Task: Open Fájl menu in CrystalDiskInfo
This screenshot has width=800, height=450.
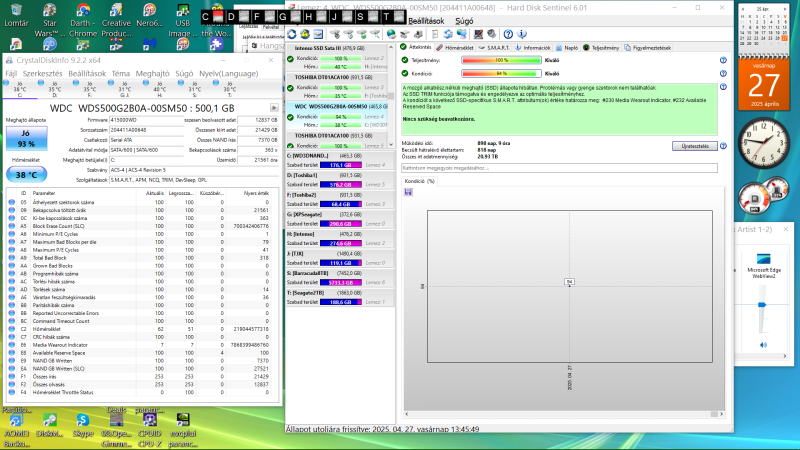Action: (11, 73)
